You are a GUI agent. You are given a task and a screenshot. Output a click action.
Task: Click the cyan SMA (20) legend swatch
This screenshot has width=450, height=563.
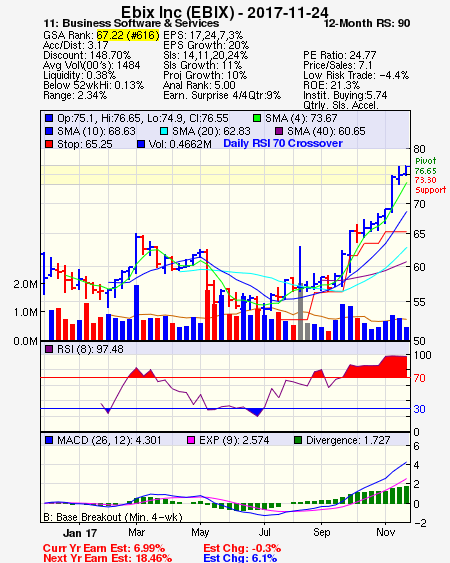click(164, 131)
